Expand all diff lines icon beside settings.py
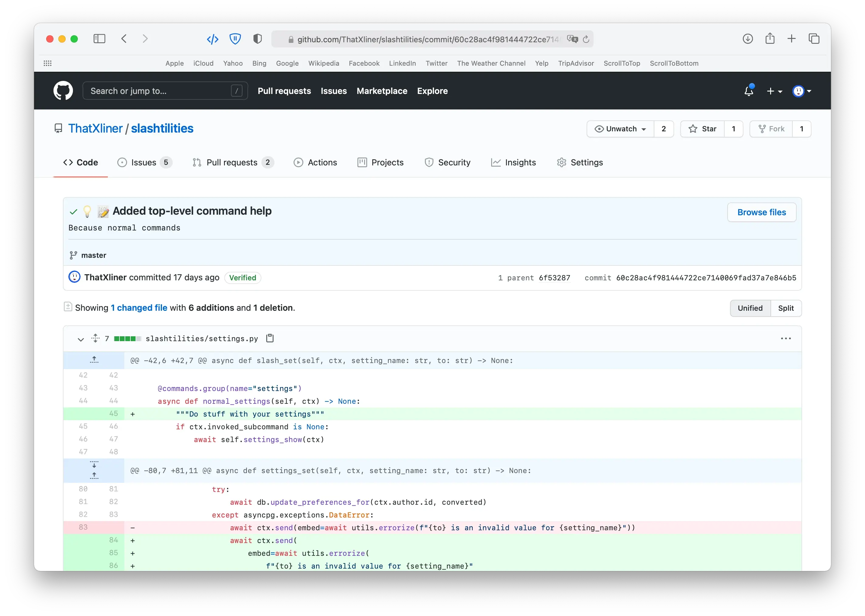Screen dimensions: 865x616 coord(95,338)
